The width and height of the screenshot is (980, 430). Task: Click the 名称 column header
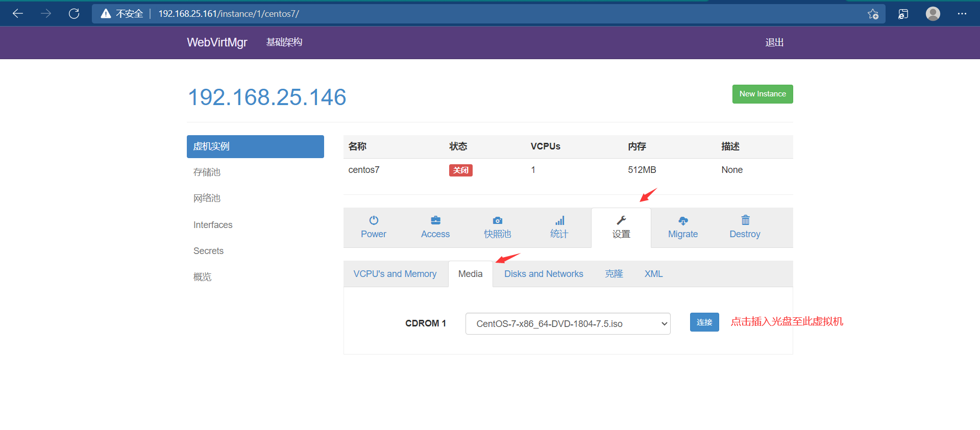[x=357, y=146]
